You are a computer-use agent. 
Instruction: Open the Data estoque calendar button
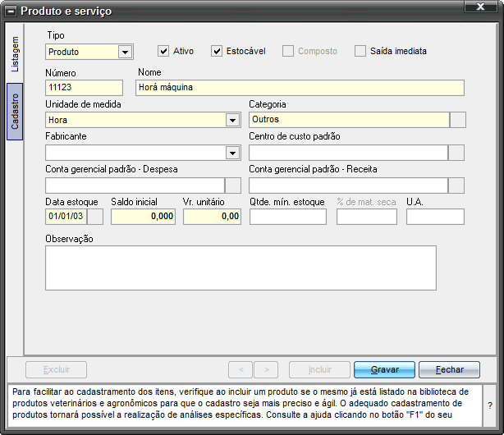95,217
